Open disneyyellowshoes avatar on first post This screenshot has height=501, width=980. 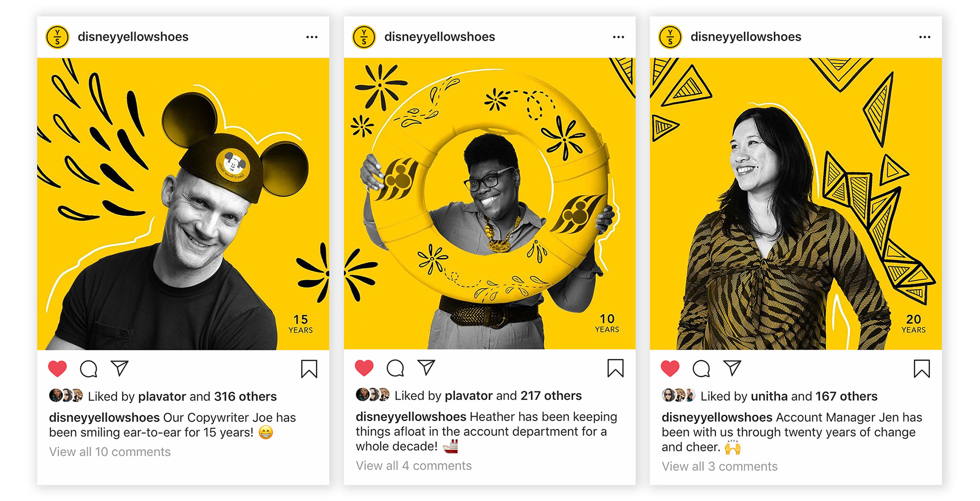click(x=58, y=37)
